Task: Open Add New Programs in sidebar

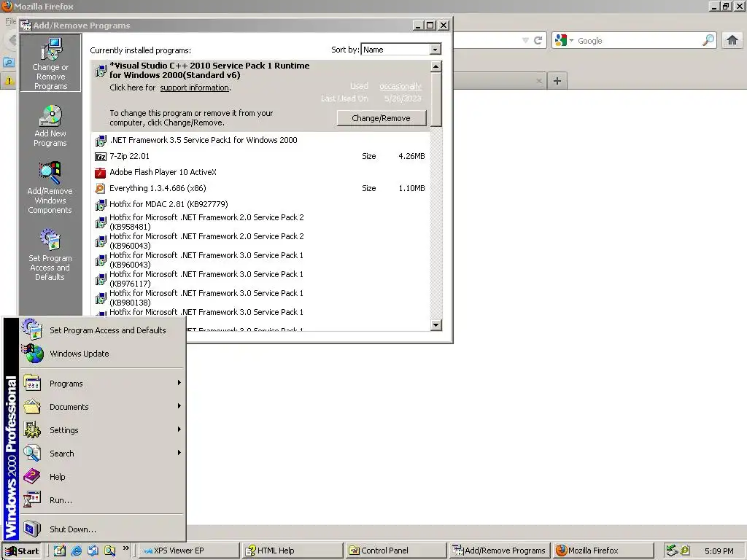Action: [50, 125]
